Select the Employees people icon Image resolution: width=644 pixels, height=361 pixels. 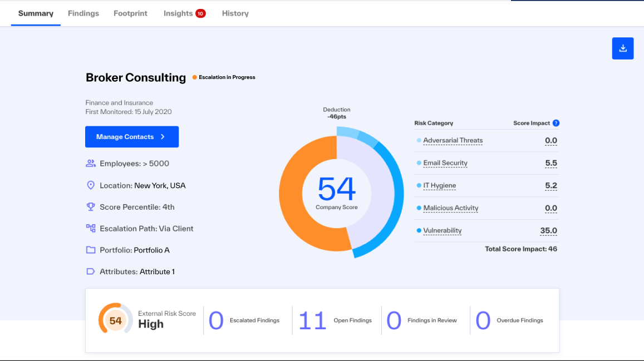point(90,164)
